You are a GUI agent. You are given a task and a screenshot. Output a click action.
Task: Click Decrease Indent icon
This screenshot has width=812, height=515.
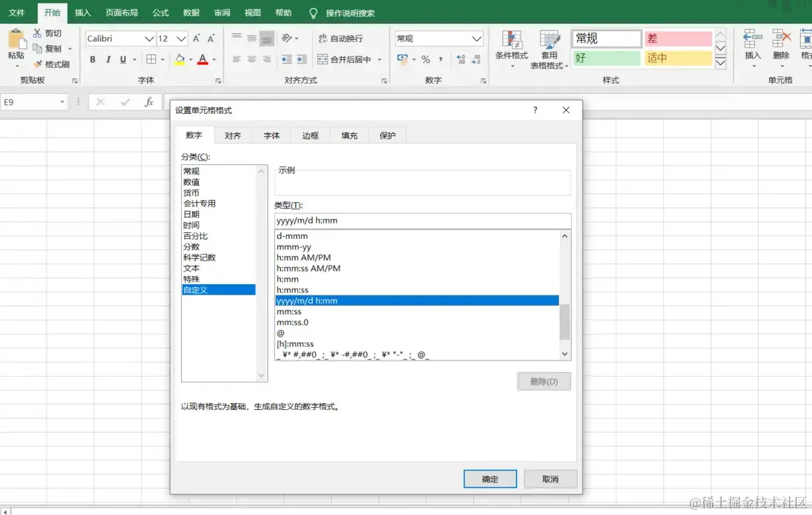(286, 60)
